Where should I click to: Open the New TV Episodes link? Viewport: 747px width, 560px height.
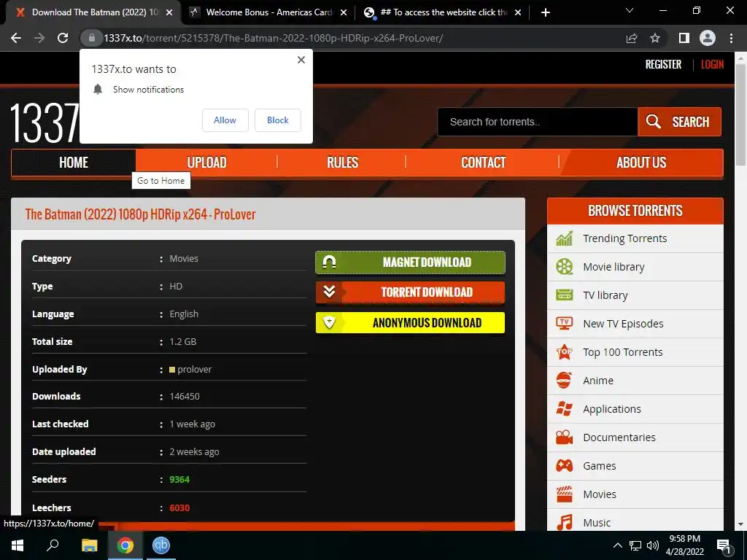pyautogui.click(x=623, y=324)
